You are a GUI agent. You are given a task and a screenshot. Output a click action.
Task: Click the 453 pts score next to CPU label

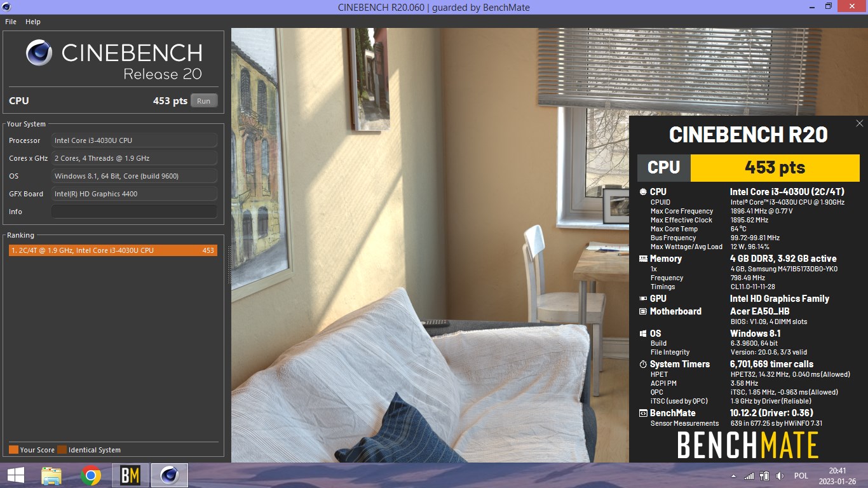[x=170, y=101]
